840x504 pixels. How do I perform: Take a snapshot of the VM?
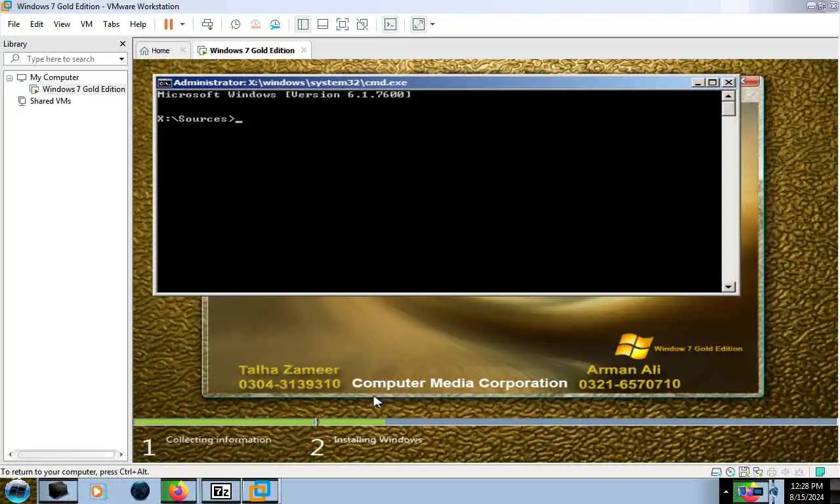point(236,24)
